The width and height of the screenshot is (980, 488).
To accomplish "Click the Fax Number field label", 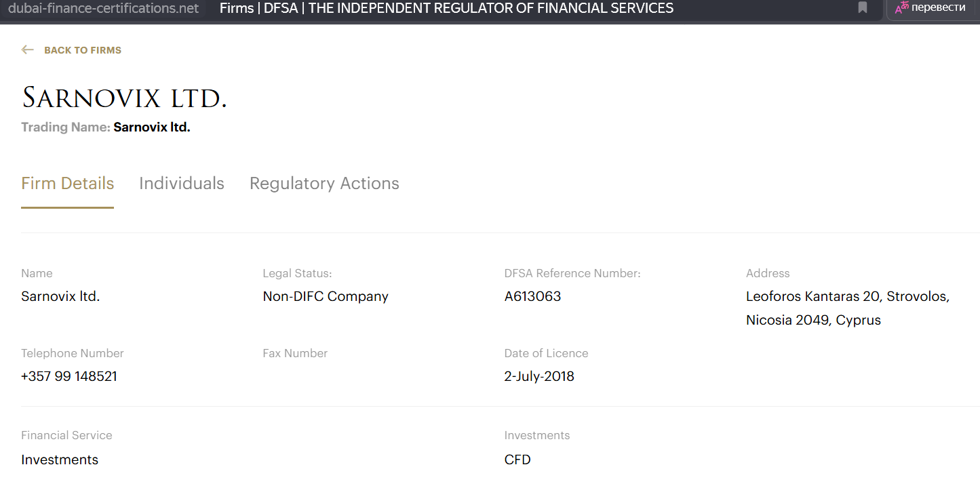I will (x=295, y=353).
